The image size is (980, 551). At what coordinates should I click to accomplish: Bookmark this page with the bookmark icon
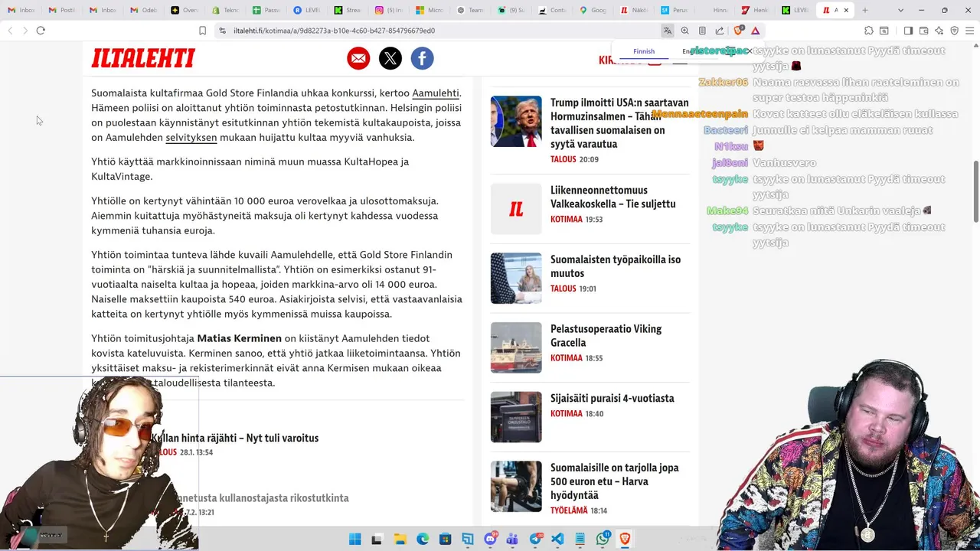click(x=202, y=31)
